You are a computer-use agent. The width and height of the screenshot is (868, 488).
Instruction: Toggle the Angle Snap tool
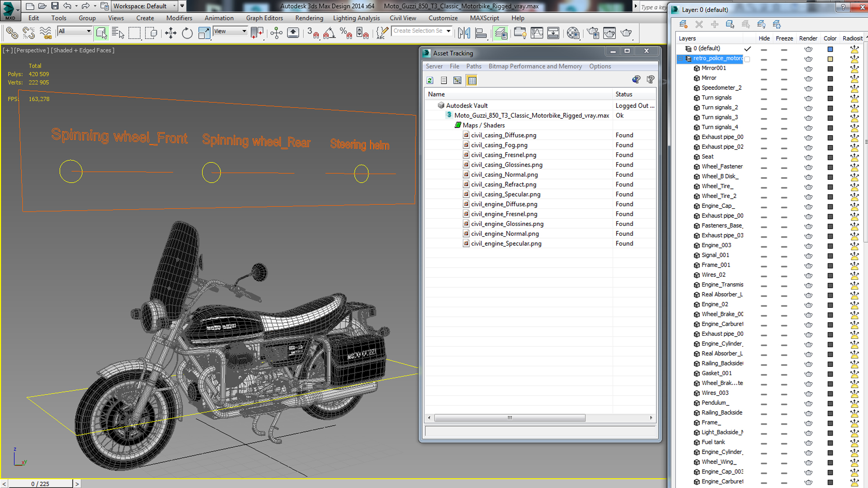pyautogui.click(x=329, y=33)
